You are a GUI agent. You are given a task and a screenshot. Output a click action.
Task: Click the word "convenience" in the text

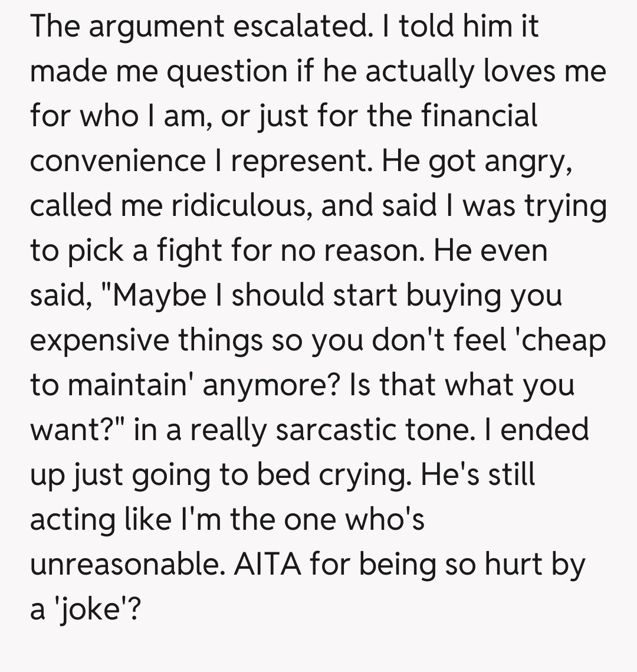117,160
